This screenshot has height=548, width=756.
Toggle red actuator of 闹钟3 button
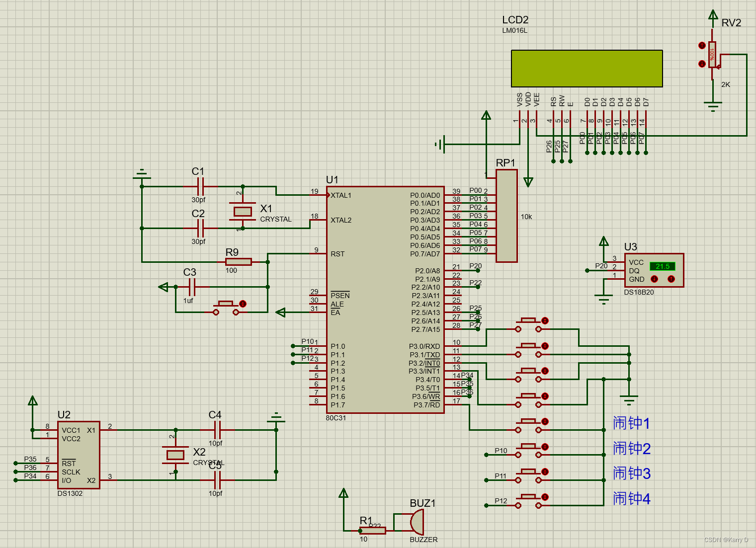[545, 471]
